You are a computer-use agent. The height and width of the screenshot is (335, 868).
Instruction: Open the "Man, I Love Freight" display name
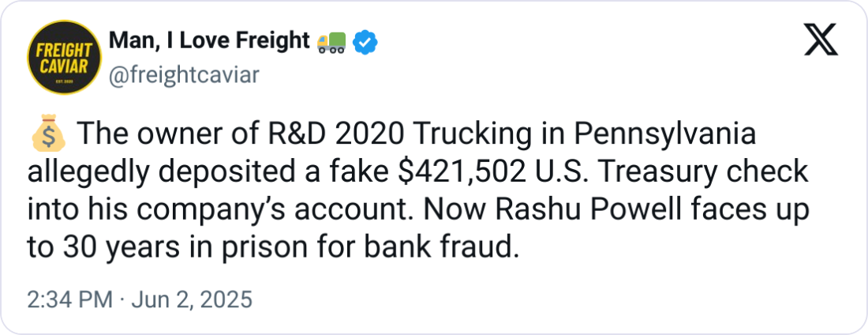[208, 41]
